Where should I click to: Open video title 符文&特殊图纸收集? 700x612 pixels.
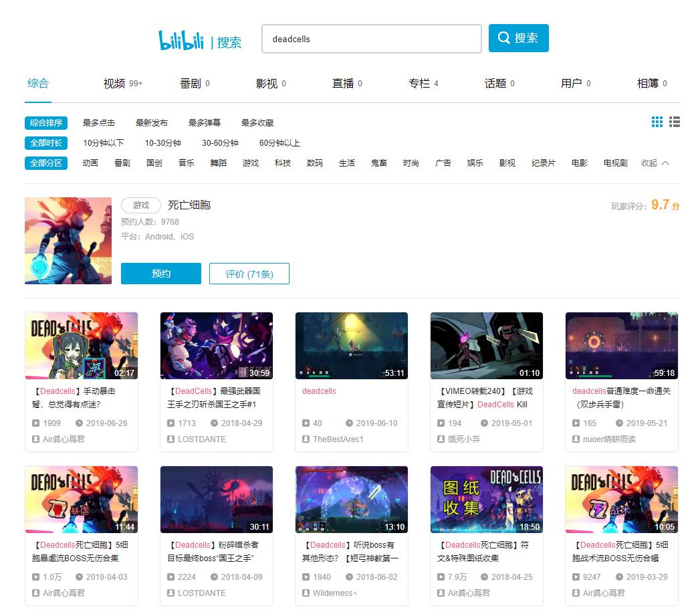point(483,551)
